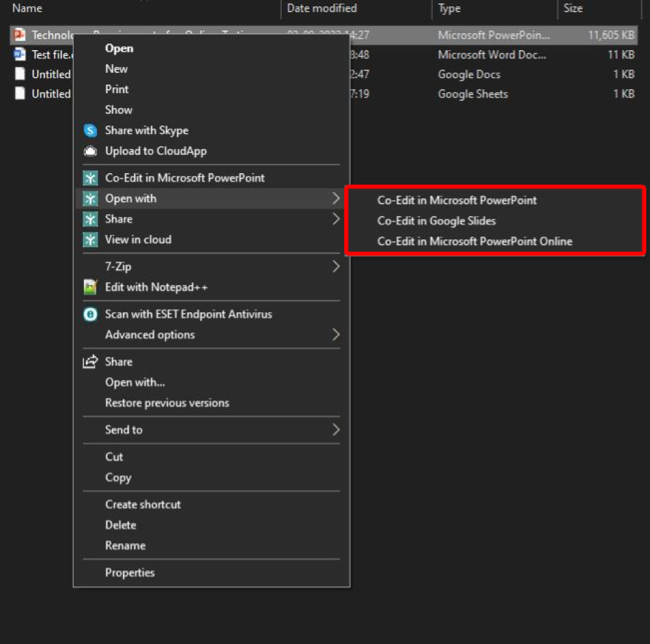Expand the 7-Zip submenu
This screenshot has height=644, width=650.
point(336,266)
